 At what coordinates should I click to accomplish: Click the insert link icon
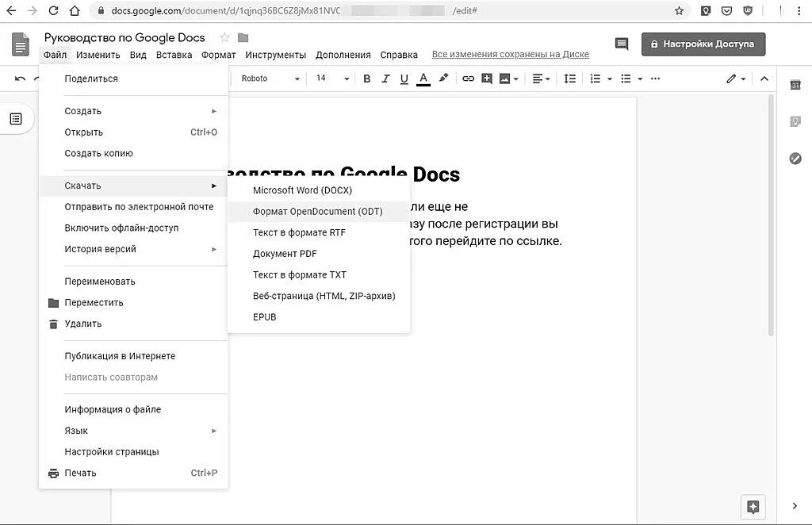click(x=468, y=79)
